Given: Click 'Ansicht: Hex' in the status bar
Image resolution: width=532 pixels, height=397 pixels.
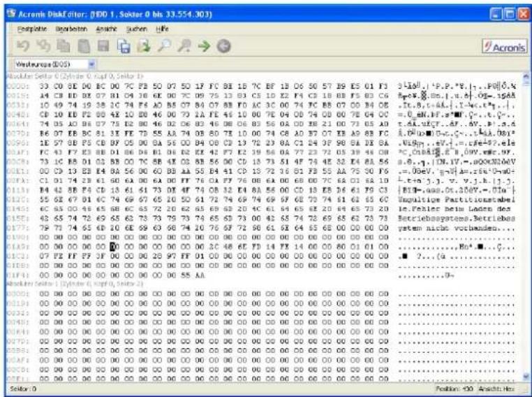Looking at the screenshot, I should 496,389.
